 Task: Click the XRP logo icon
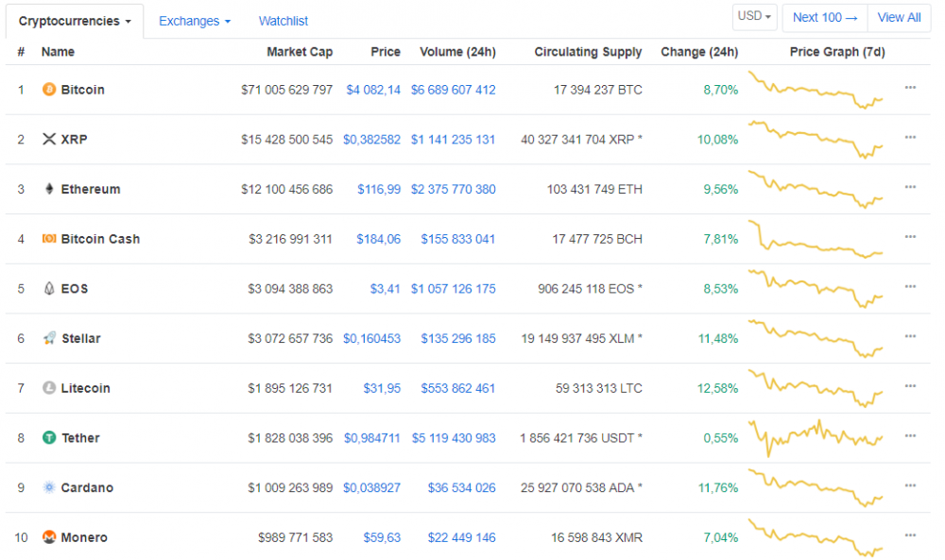coord(49,139)
